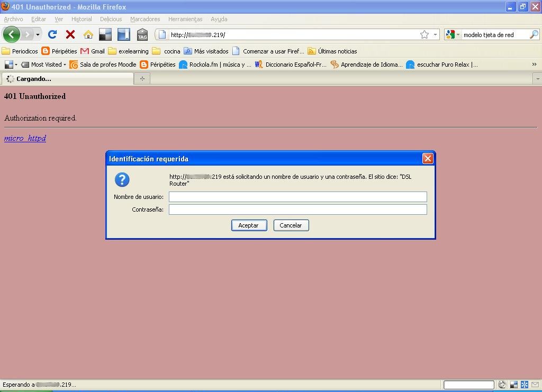The height and width of the screenshot is (392, 542).
Task: Go to the Home page icon
Action: click(x=88, y=34)
